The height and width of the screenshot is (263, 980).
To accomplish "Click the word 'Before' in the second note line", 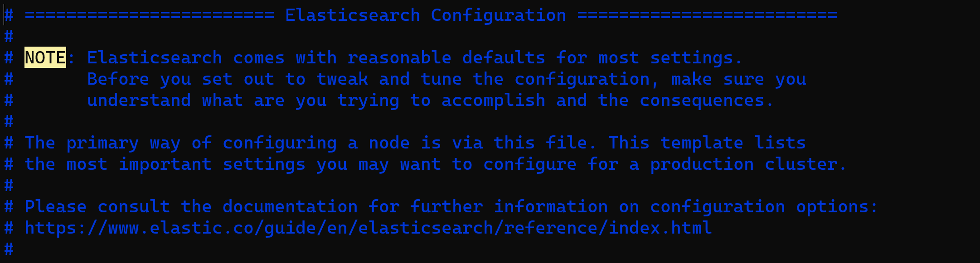I will [118, 79].
